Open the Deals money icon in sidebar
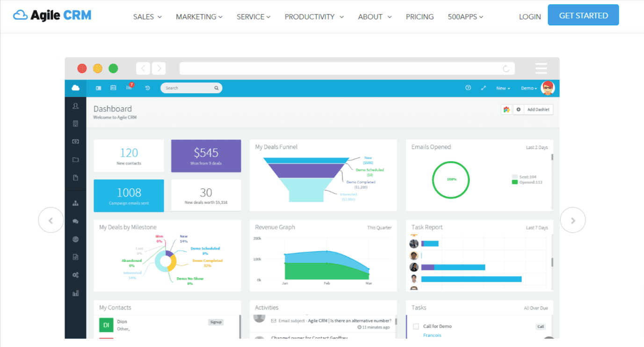The height and width of the screenshot is (347, 644). [75, 141]
